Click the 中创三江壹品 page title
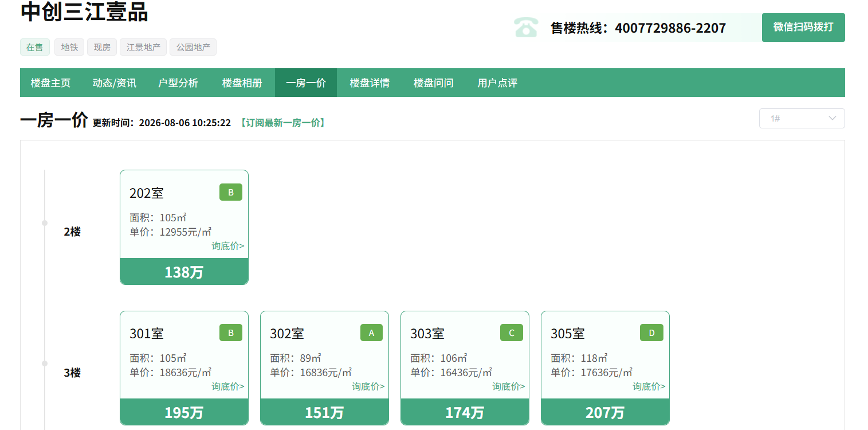 84,11
